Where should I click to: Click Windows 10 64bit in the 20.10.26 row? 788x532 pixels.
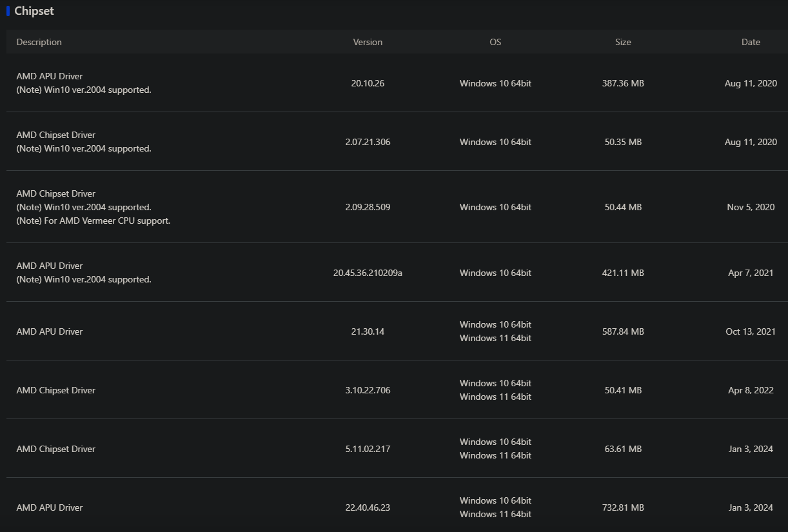(495, 83)
